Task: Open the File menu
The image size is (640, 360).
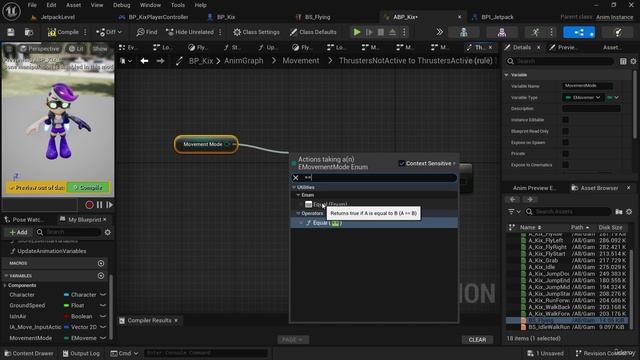Action: pyautogui.click(x=32, y=5)
